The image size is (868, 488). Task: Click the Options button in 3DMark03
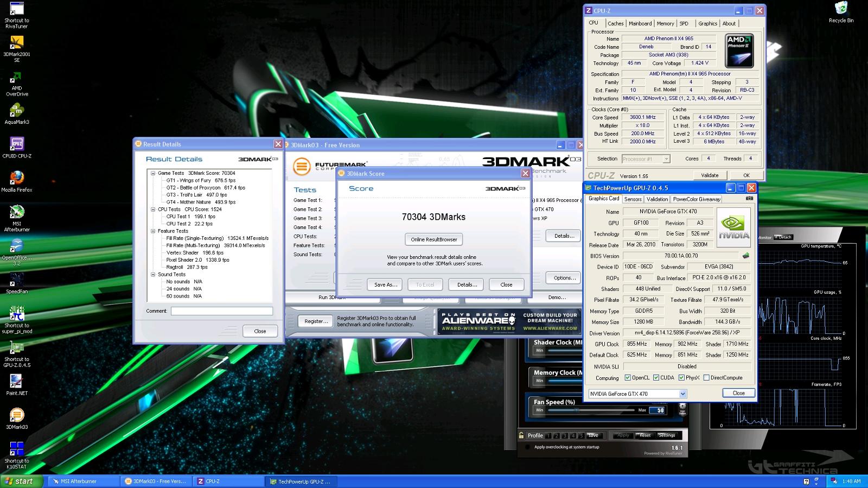(565, 278)
